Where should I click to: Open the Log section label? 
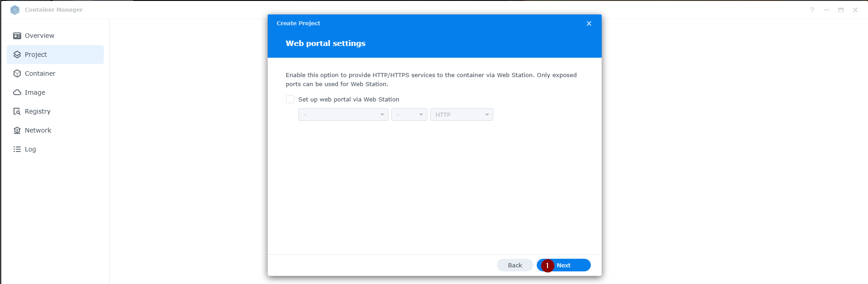[30, 149]
